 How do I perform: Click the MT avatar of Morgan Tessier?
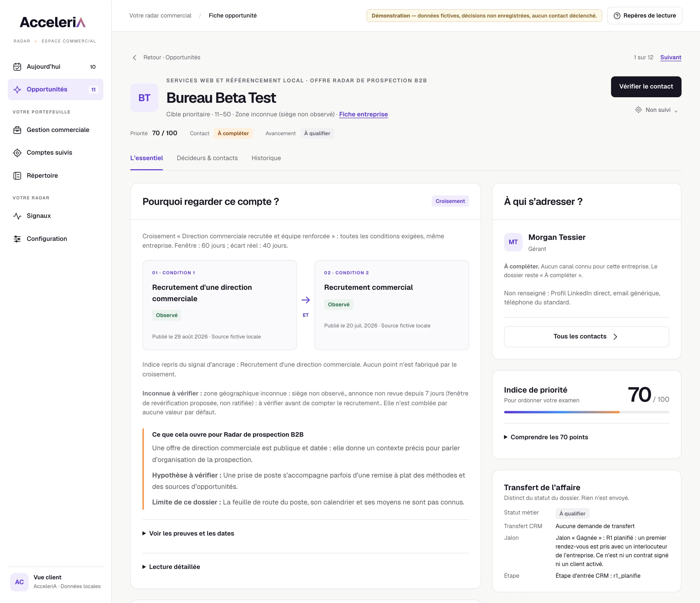513,242
